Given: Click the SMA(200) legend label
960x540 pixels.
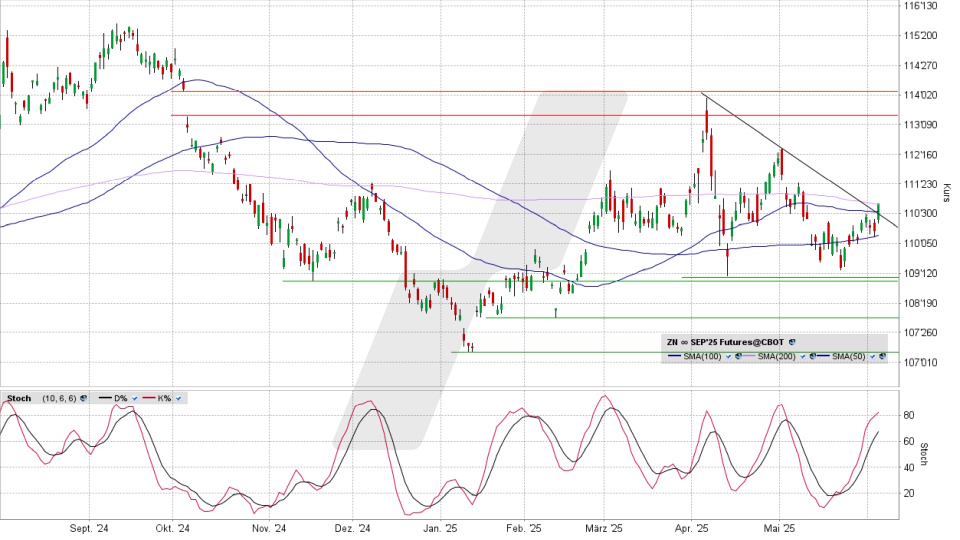Looking at the screenshot, I should pyautogui.click(x=776, y=356).
